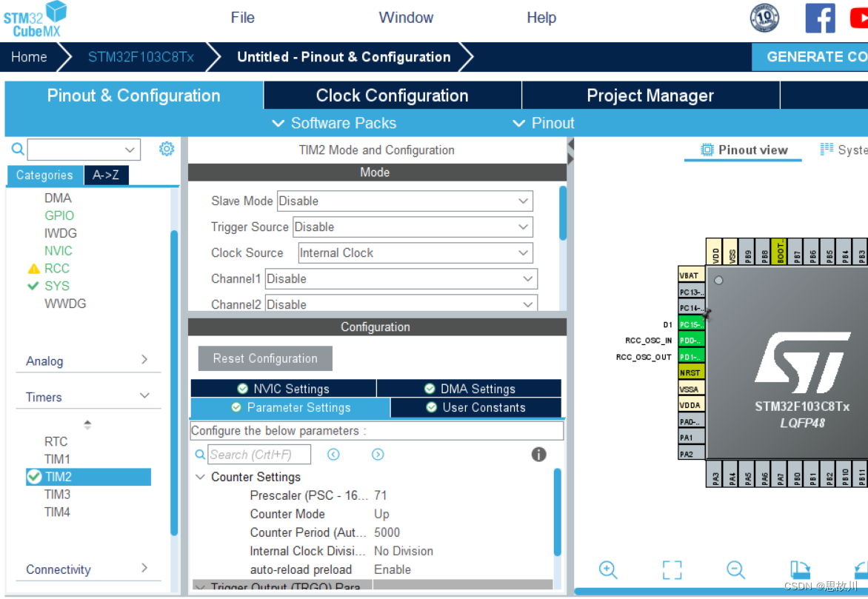
Task: Open the DMA Settings tab
Action: pos(470,389)
